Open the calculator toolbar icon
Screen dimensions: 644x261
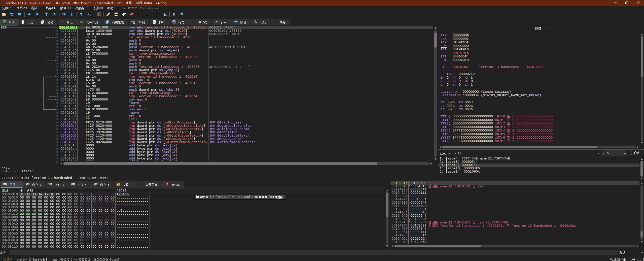click(x=174, y=14)
